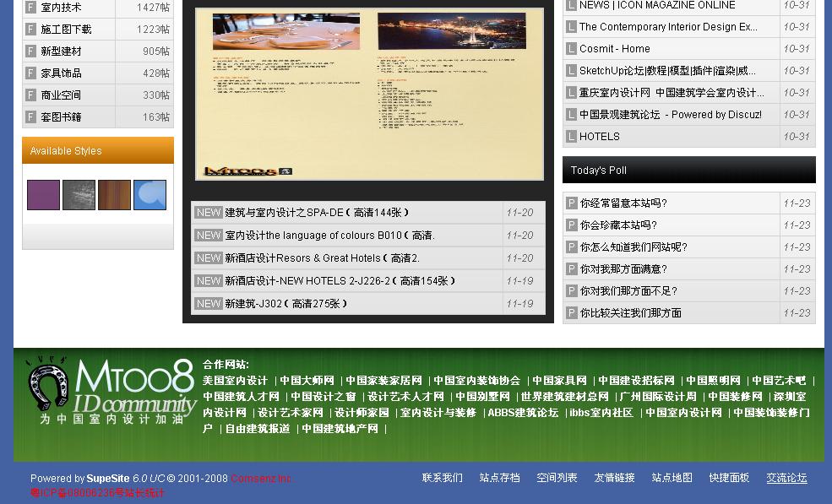
Task: Open the 站点存档 footer link
Action: coord(499,478)
